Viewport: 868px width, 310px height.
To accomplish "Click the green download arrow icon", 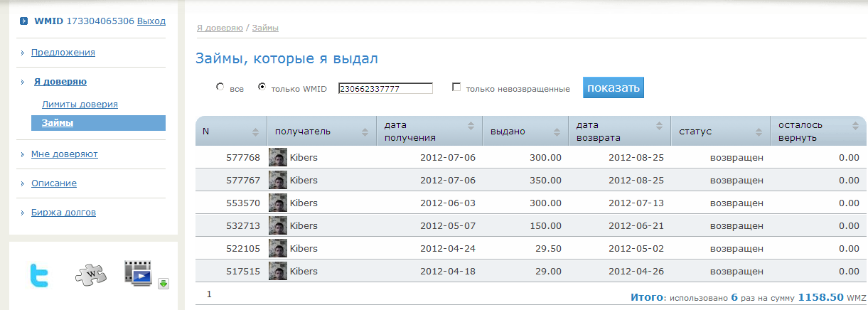I will tap(164, 284).
